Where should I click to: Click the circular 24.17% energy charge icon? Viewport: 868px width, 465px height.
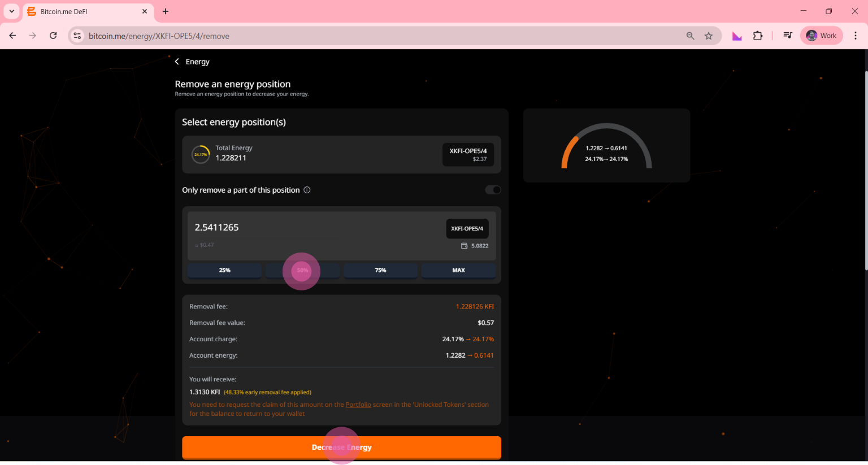[201, 154]
